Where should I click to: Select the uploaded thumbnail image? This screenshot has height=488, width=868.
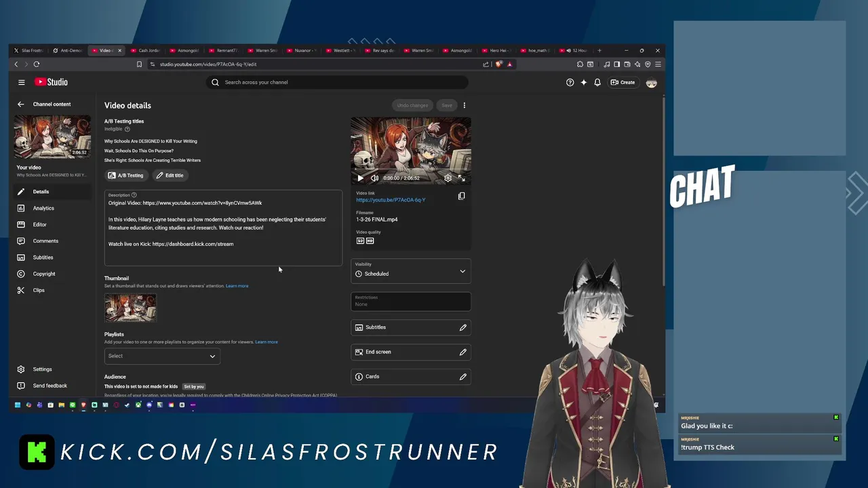coord(130,308)
